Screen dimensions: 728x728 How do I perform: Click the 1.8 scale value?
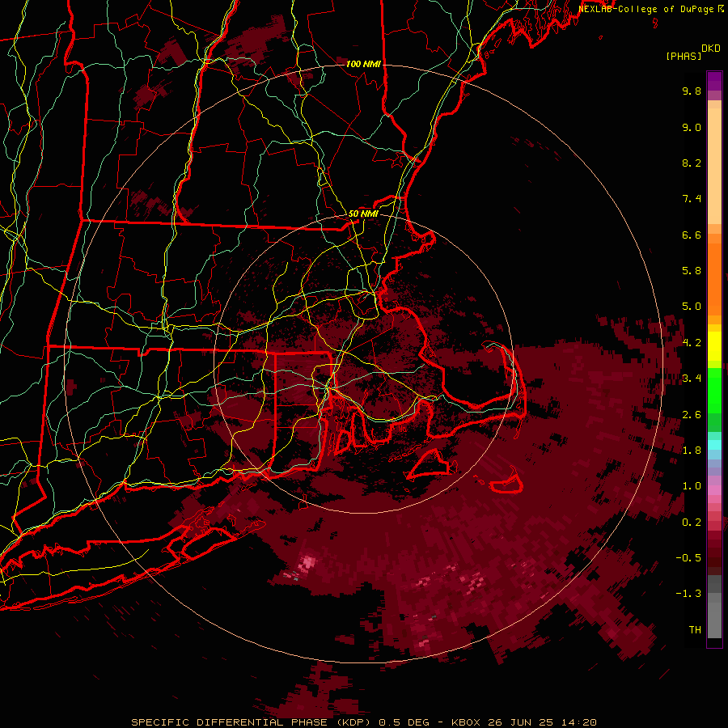692,451
